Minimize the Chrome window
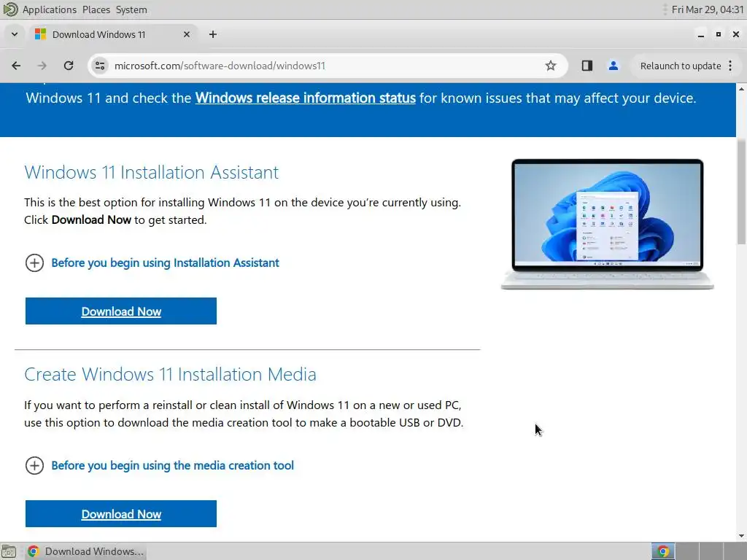 pyautogui.click(x=701, y=34)
